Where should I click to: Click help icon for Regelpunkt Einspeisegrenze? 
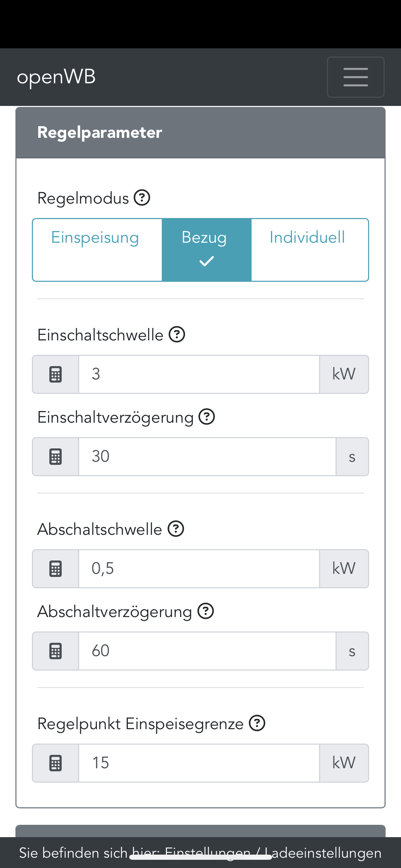257,723
